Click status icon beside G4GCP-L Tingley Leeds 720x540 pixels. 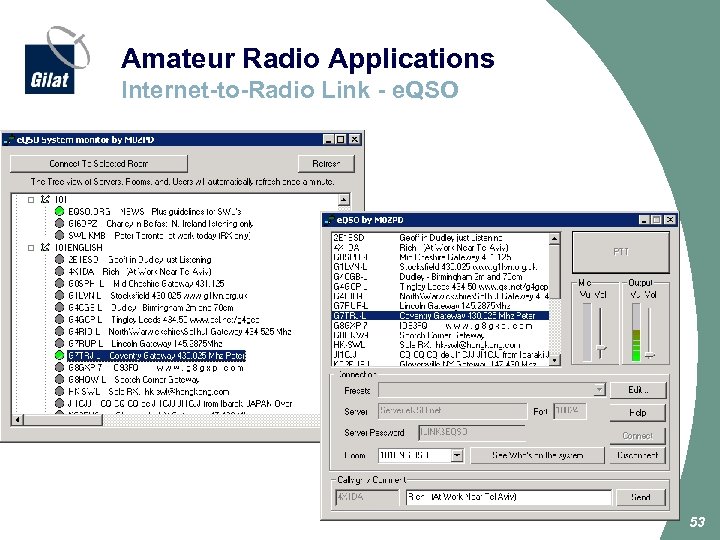[x=59, y=319]
